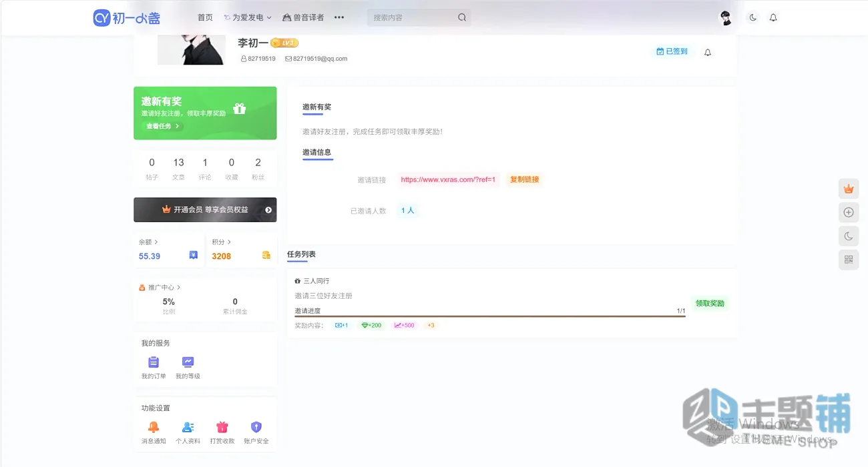Screen dimensions: 868x467
Task: Expand the 为爱发电 dropdown menu
Action: (248, 17)
